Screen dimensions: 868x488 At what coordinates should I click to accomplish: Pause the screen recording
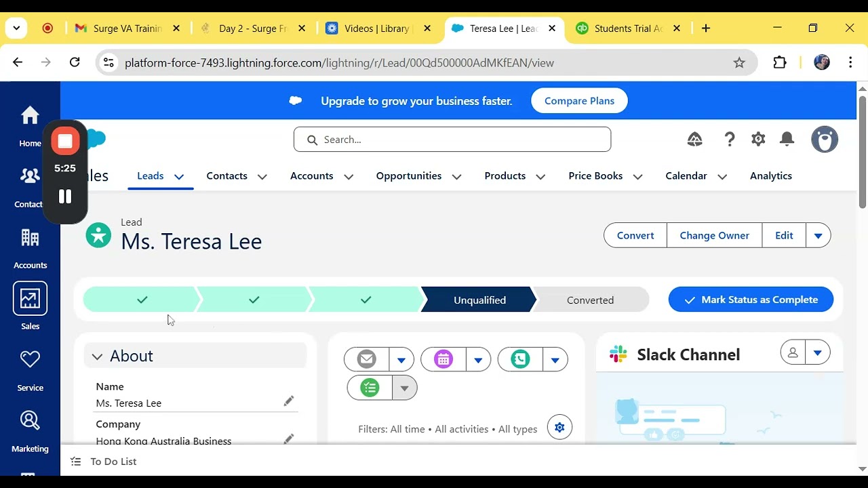65,197
